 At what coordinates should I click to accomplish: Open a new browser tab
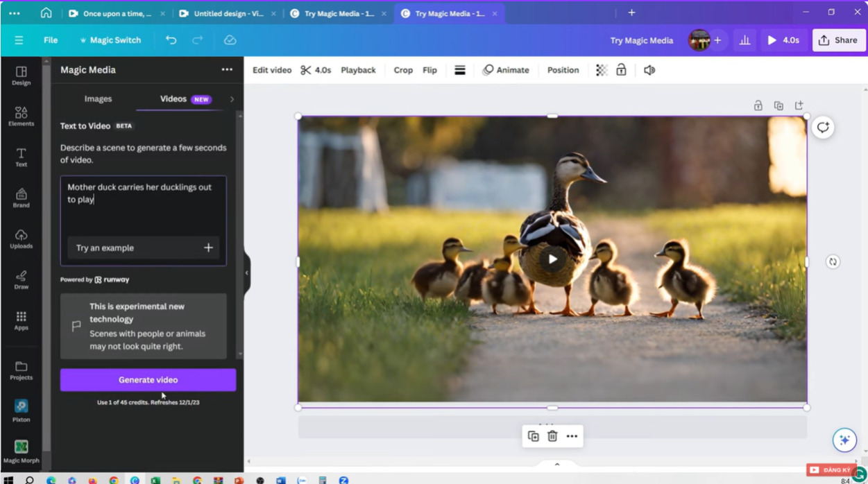631,12
